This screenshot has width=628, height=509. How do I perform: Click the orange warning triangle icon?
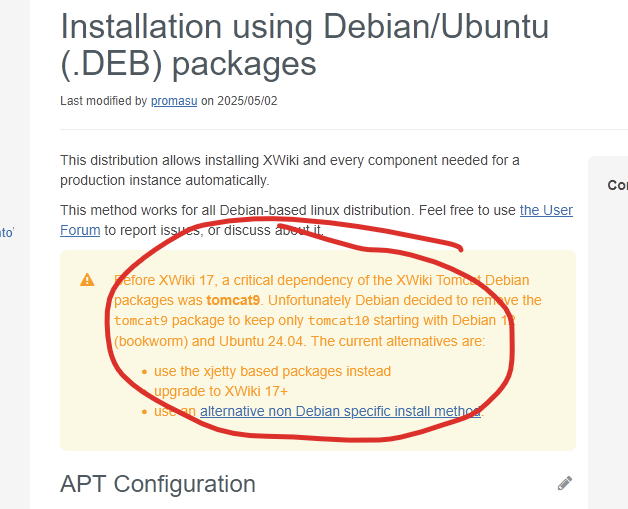(87, 280)
